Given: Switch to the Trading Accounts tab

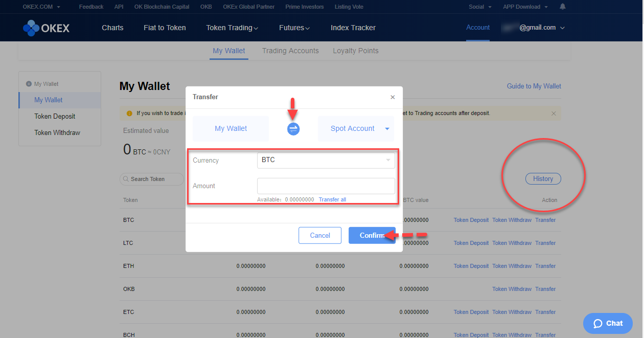Looking at the screenshot, I should coord(290,51).
